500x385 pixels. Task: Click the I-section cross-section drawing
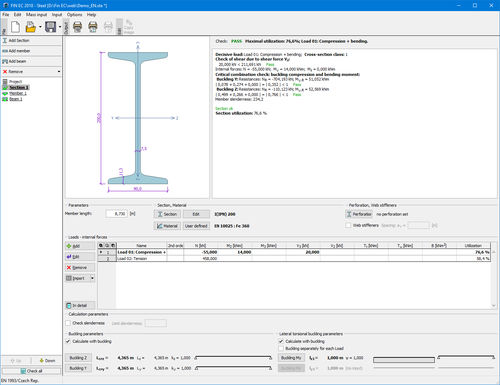pos(138,118)
